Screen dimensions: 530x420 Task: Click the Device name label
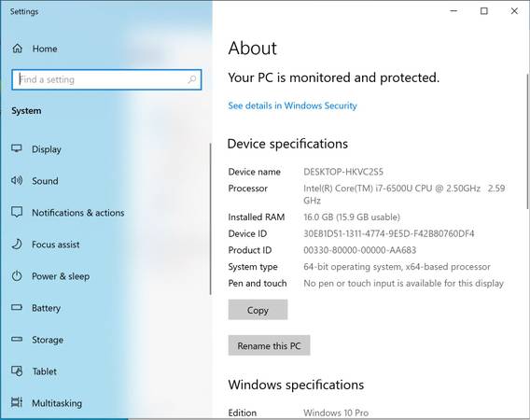click(254, 172)
